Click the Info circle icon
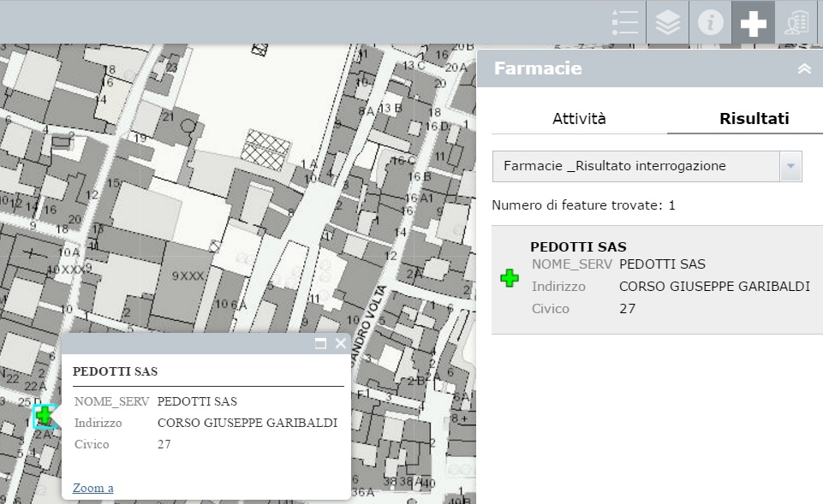 [x=711, y=22]
